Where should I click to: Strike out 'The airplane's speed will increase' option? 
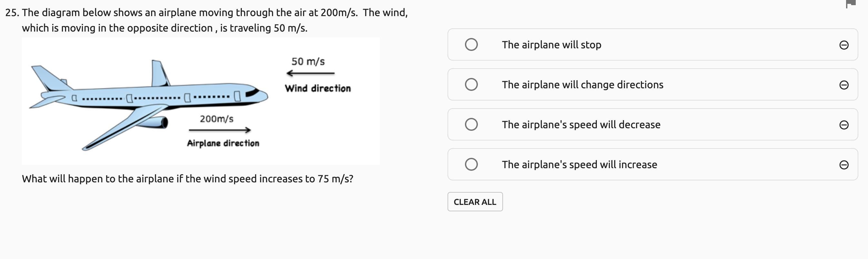tap(844, 165)
